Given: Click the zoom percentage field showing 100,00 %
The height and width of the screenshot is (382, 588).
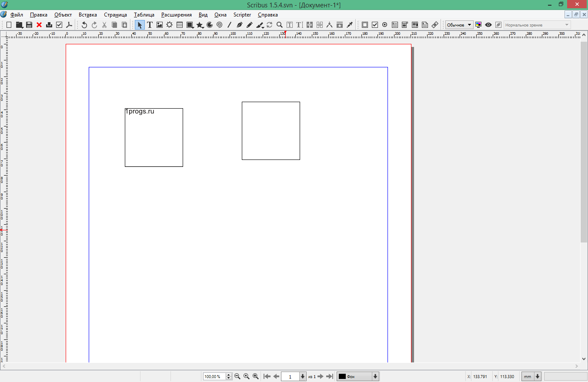Looking at the screenshot, I should (214, 376).
